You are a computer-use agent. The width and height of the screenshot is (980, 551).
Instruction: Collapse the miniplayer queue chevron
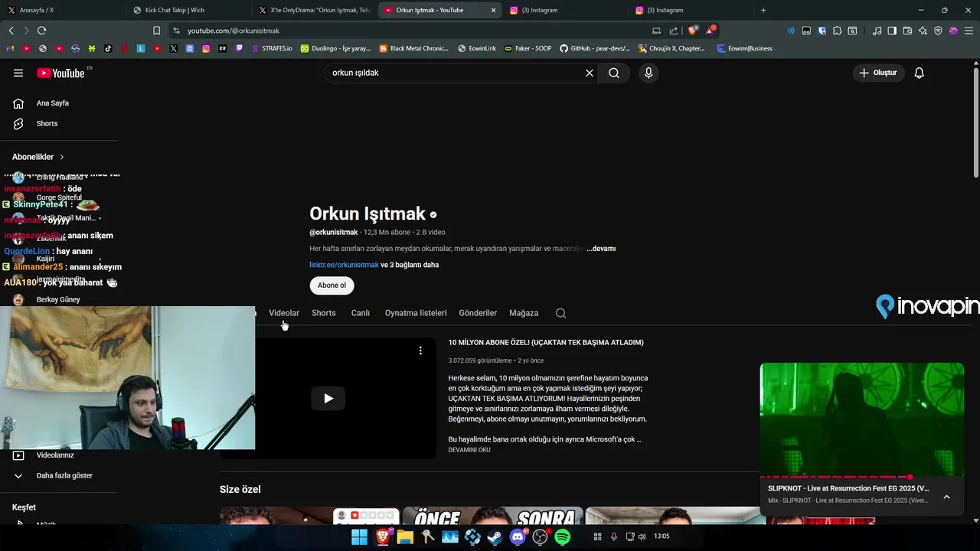(x=946, y=497)
